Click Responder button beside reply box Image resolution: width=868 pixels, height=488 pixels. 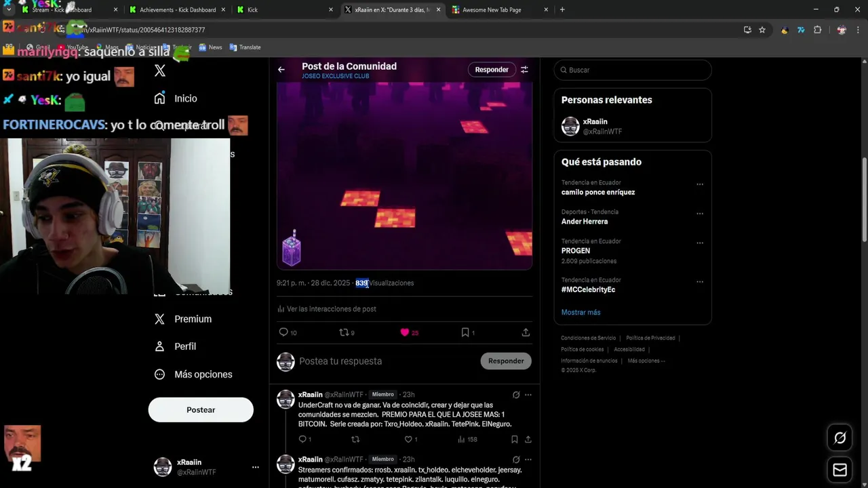pos(506,361)
